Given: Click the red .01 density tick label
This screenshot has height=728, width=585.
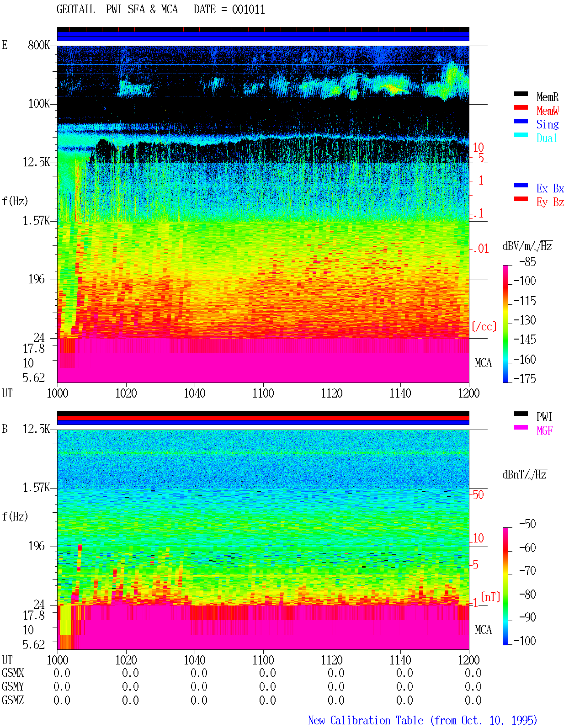Looking at the screenshot, I should tap(481, 249).
